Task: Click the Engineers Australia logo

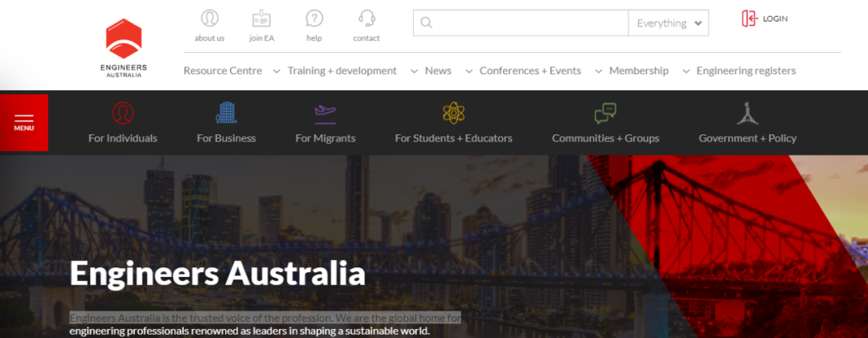Action: [x=124, y=47]
